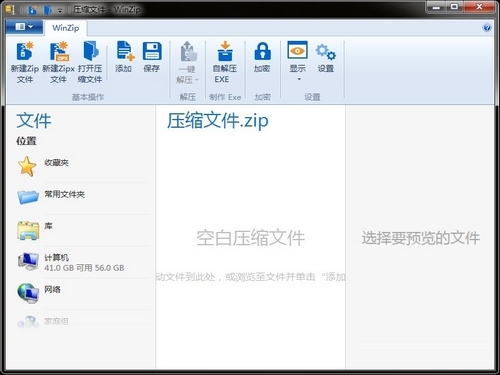Click the 压缩文件.zip archive title
This screenshot has height=375, width=500.
point(218,120)
